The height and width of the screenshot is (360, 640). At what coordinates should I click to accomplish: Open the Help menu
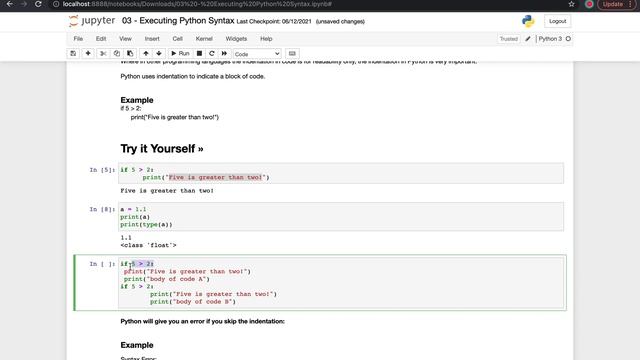pyautogui.click(x=266, y=39)
